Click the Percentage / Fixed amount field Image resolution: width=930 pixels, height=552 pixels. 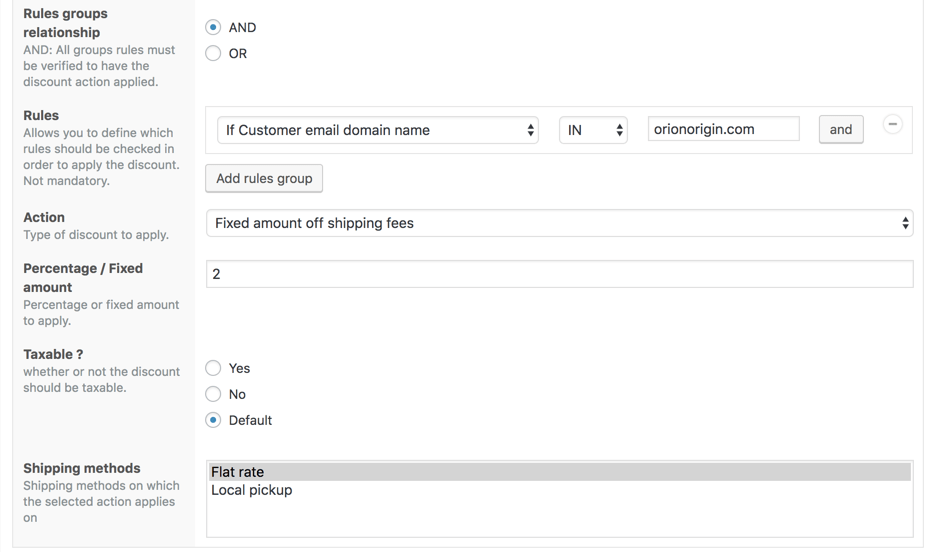pyautogui.click(x=559, y=274)
